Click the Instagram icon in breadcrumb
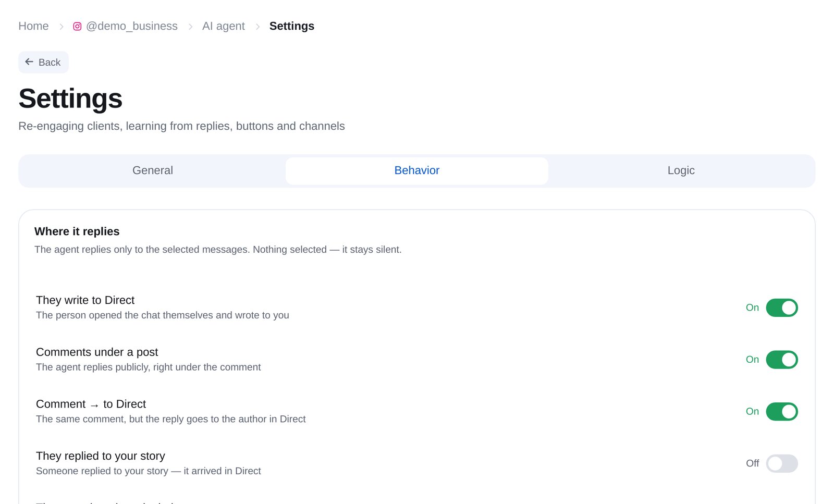The width and height of the screenshot is (834, 504). (77, 27)
